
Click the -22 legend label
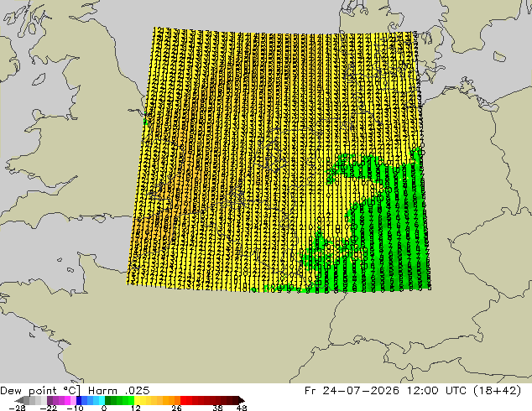[x=49, y=408]
